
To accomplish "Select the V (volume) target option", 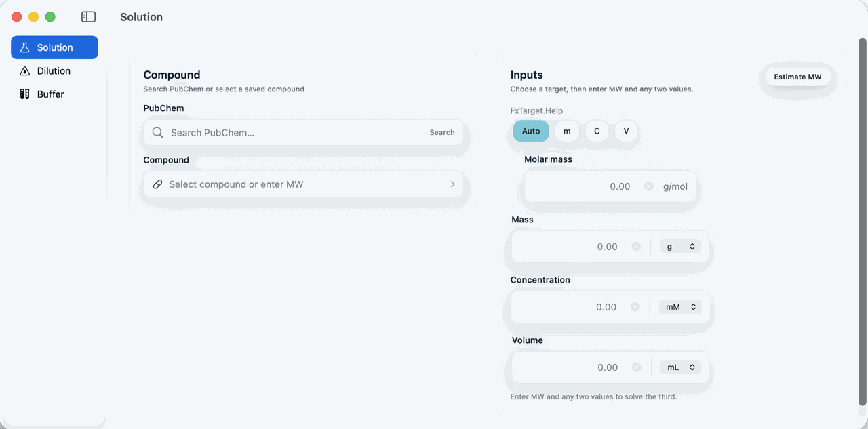I will click(627, 131).
